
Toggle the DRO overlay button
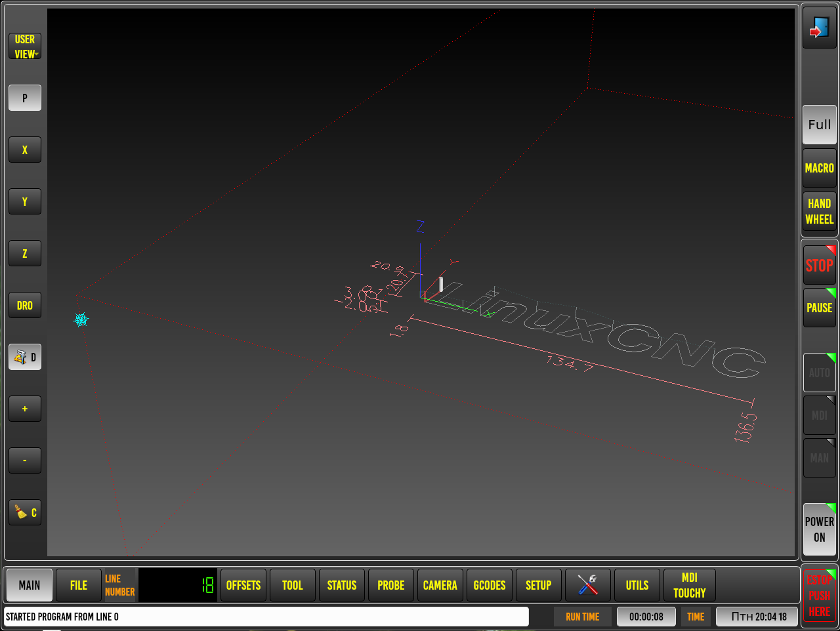coord(25,305)
